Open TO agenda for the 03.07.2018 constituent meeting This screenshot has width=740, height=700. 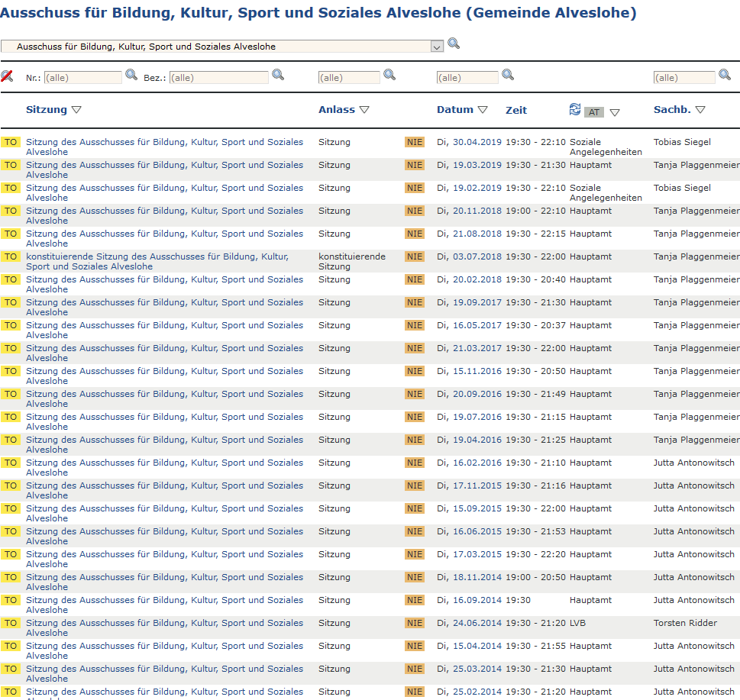coord(11,256)
